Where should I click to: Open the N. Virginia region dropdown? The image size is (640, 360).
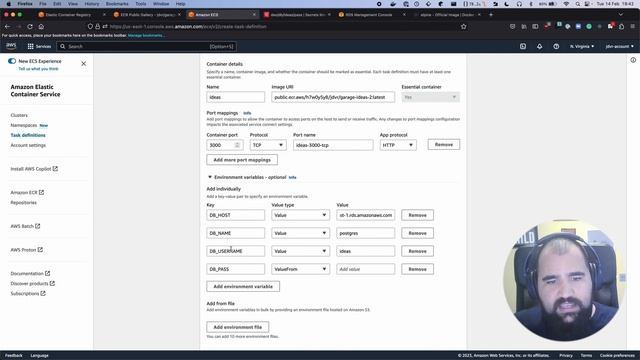click(x=582, y=47)
